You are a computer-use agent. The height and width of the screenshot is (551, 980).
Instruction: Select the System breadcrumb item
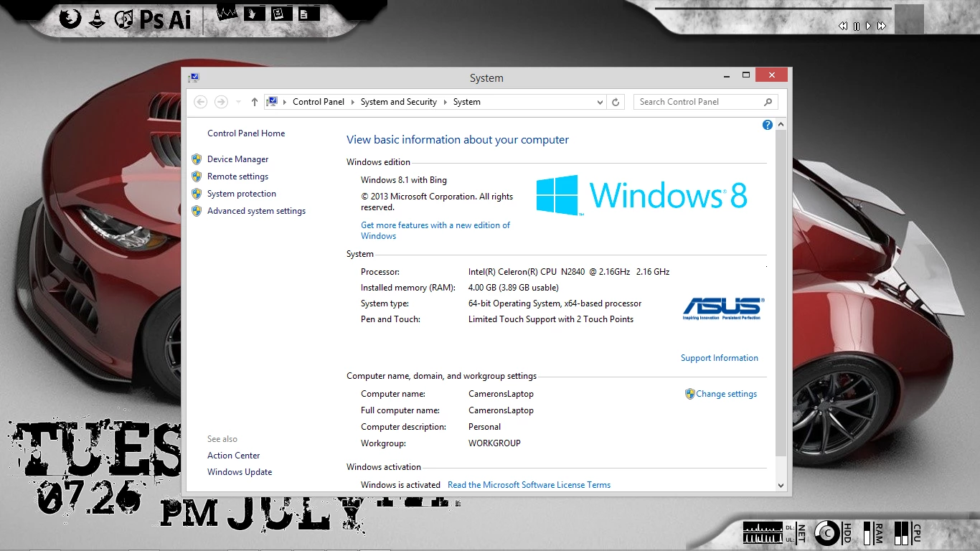(x=467, y=102)
